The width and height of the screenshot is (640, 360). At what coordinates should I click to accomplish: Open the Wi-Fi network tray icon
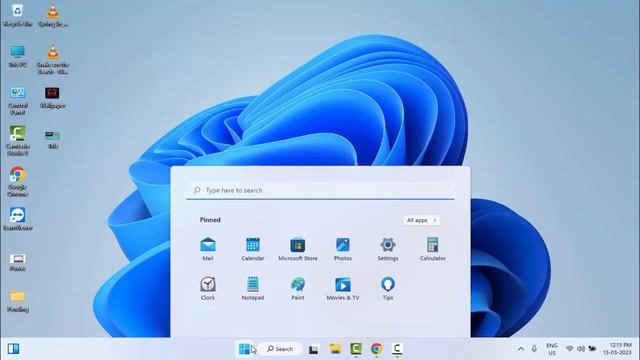click(570, 349)
